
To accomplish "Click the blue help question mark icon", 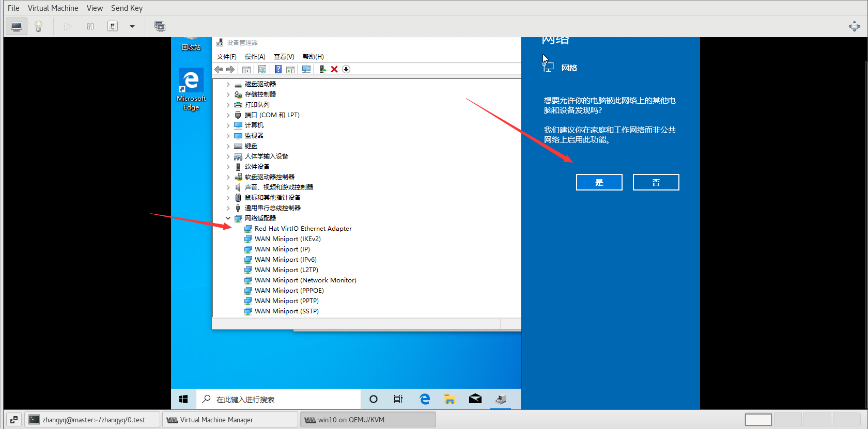I will pyautogui.click(x=278, y=69).
